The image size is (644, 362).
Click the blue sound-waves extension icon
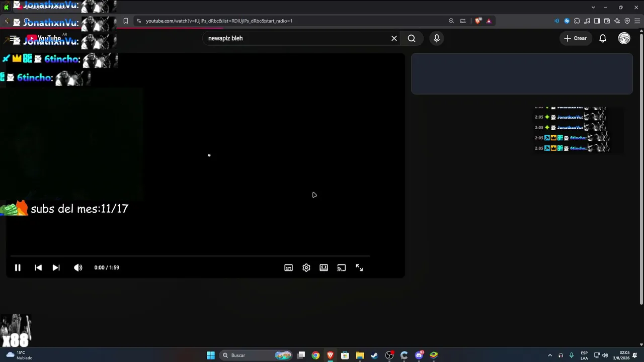tap(556, 21)
